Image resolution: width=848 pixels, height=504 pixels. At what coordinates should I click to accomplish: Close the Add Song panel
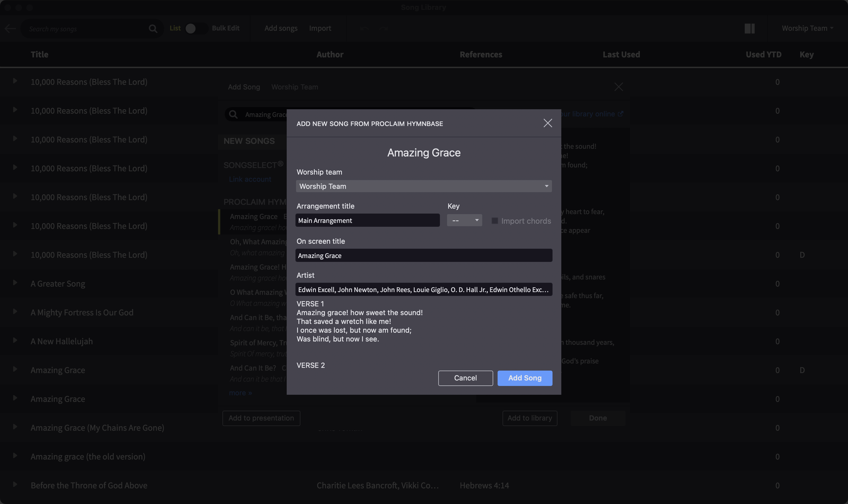(618, 87)
